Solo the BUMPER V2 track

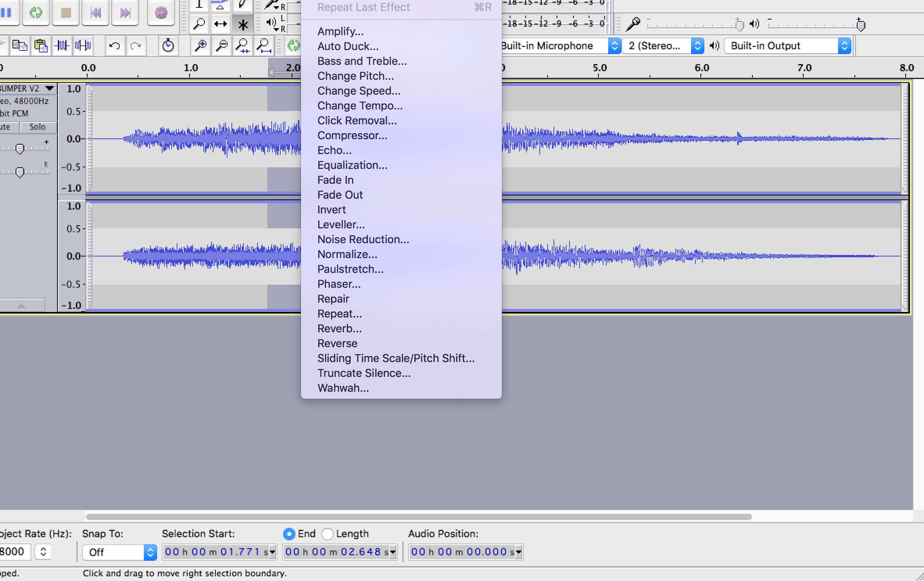pos(38,127)
